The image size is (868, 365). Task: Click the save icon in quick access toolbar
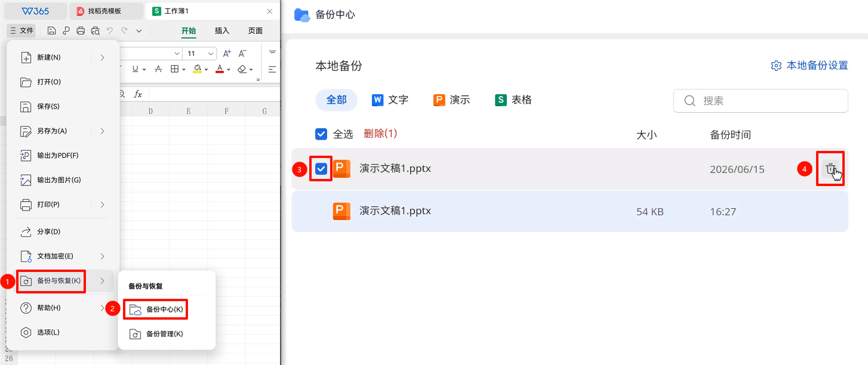[x=51, y=30]
